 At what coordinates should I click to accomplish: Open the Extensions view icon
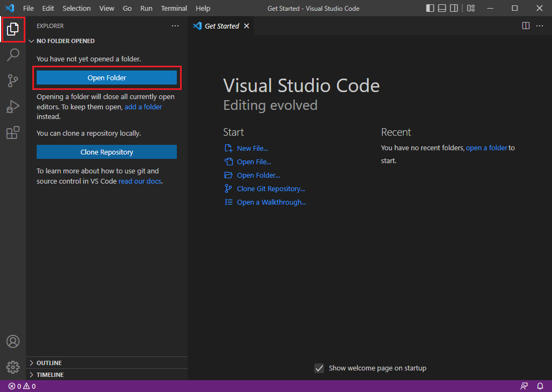[x=13, y=132]
